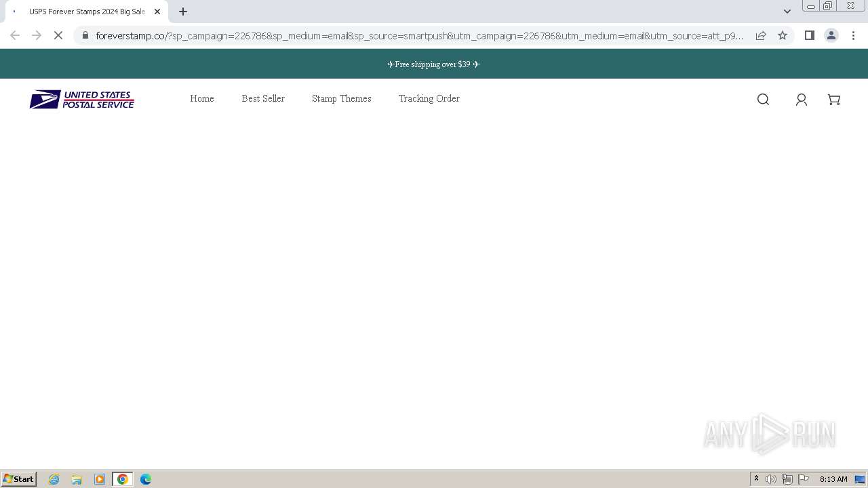Focus the foreverstamp.co address bar
This screenshot has width=868, height=488.
point(419,35)
